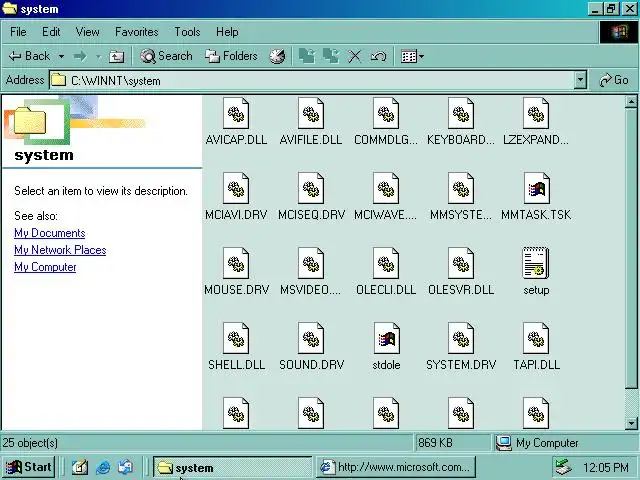Launch Internet Explorer from quick launch

[x=103, y=467]
